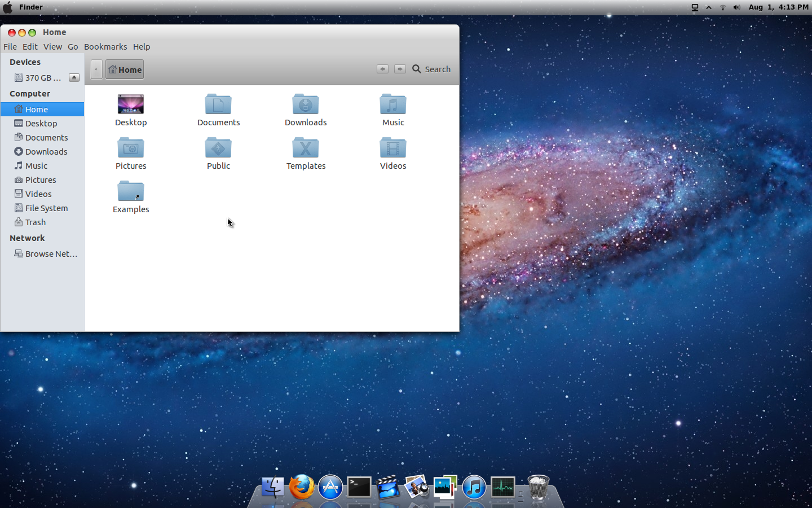Click the Home path button
The width and height of the screenshot is (812, 508).
click(125, 69)
